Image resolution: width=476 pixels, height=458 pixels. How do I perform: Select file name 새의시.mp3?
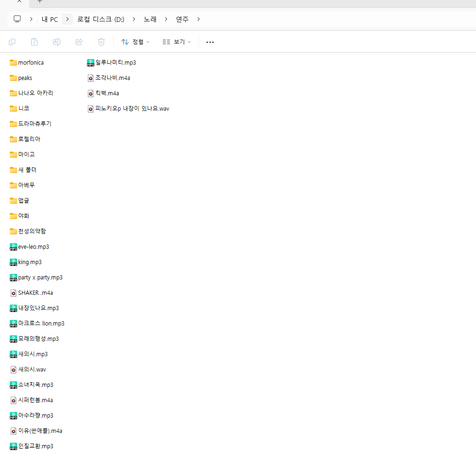(x=33, y=354)
